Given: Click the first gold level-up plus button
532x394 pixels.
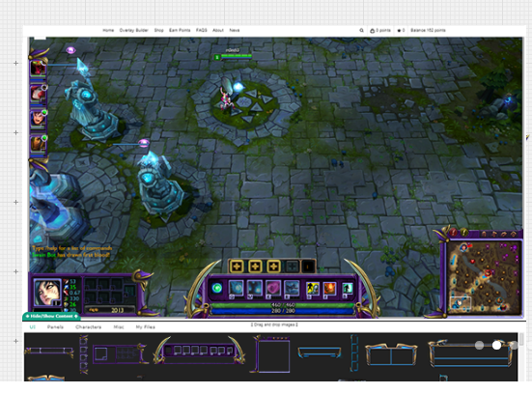Looking at the screenshot, I should pyautogui.click(x=237, y=267).
